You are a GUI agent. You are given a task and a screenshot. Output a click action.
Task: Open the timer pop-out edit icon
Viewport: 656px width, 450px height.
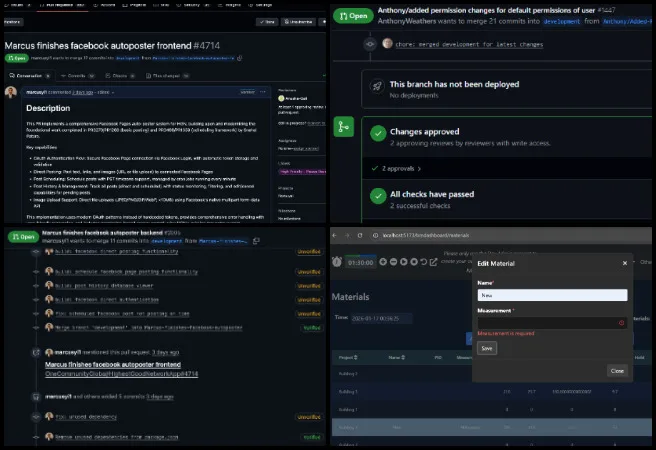click(x=433, y=262)
